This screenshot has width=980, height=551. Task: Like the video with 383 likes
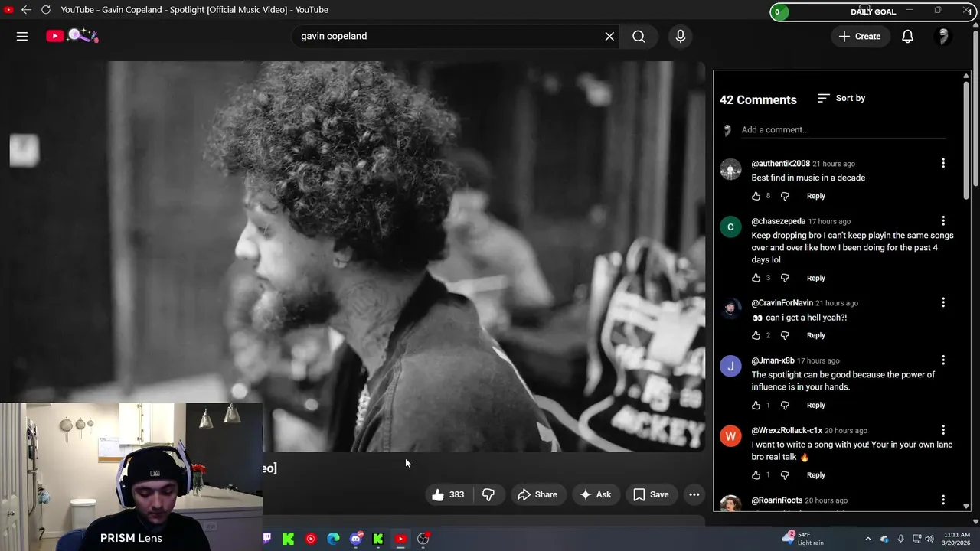coord(448,494)
